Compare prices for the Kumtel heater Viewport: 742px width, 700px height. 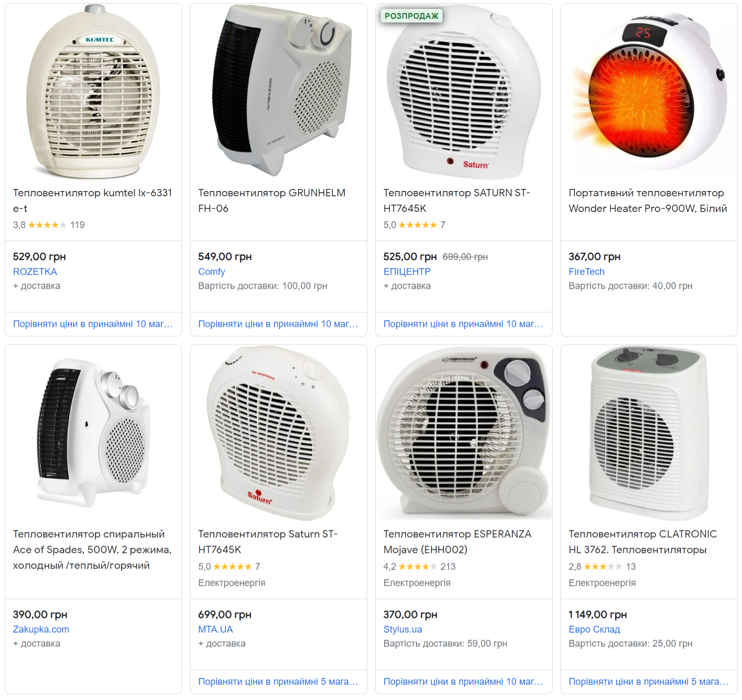tap(93, 324)
